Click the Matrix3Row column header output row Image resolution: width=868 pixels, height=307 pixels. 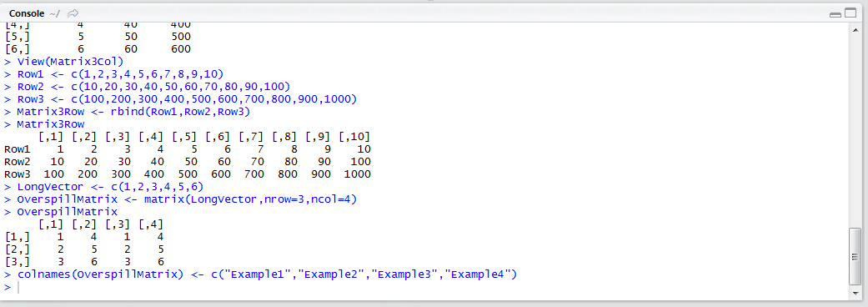point(204,136)
